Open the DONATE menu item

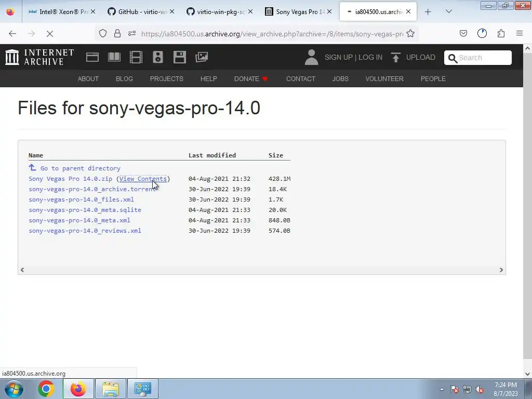coord(251,79)
